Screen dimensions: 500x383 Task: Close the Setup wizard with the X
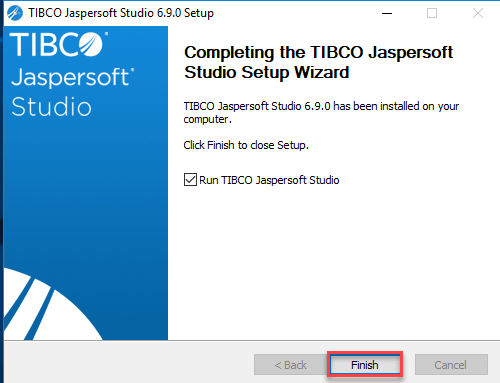(478, 13)
